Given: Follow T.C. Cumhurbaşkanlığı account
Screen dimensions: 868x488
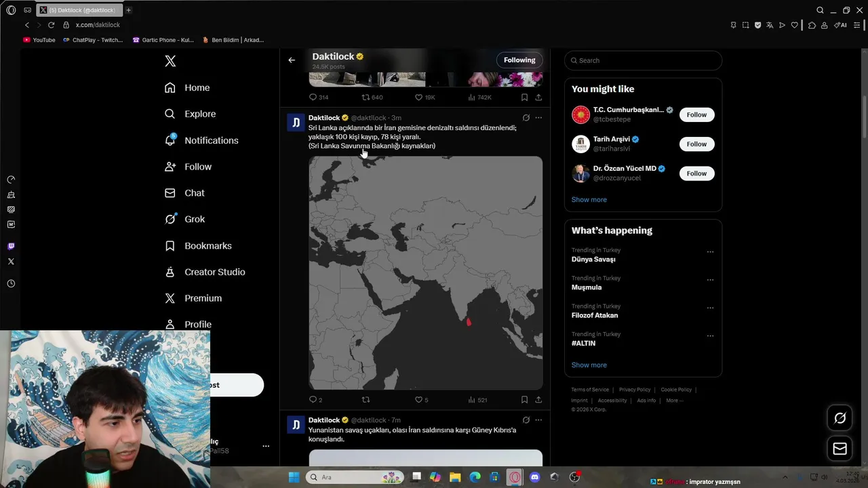Looking at the screenshot, I should tap(696, 115).
